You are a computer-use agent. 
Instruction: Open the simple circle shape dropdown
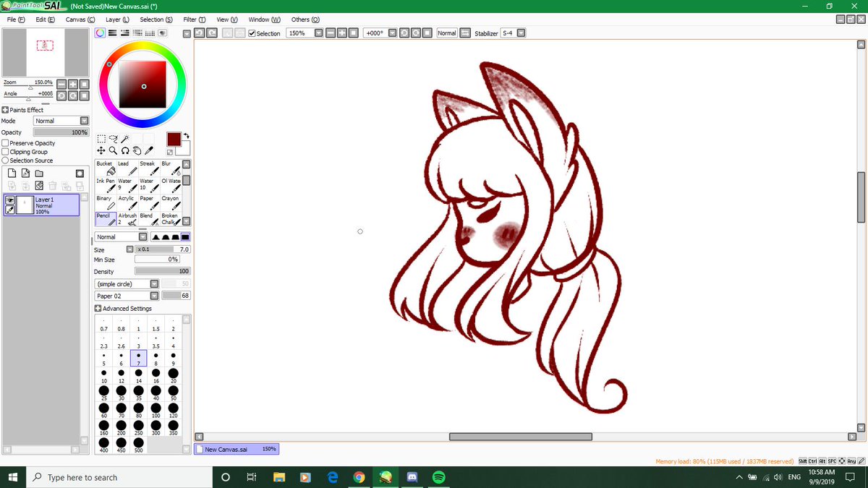[127, 284]
